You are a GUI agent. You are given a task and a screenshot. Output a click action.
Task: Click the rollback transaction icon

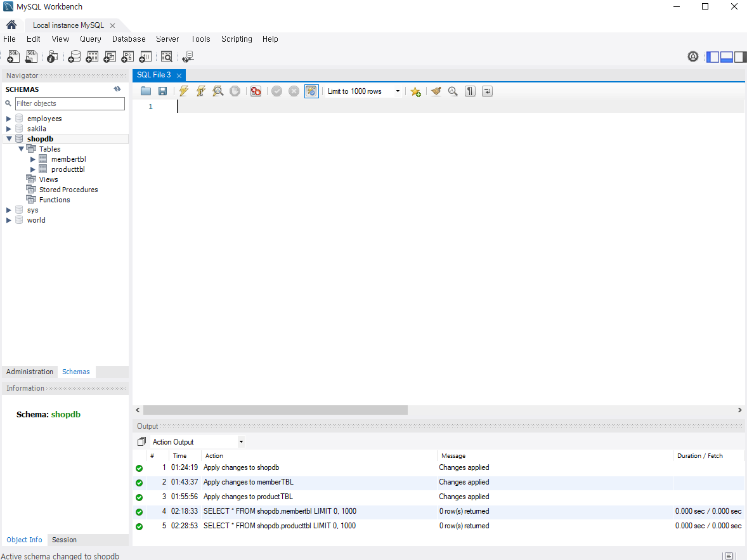294,91
